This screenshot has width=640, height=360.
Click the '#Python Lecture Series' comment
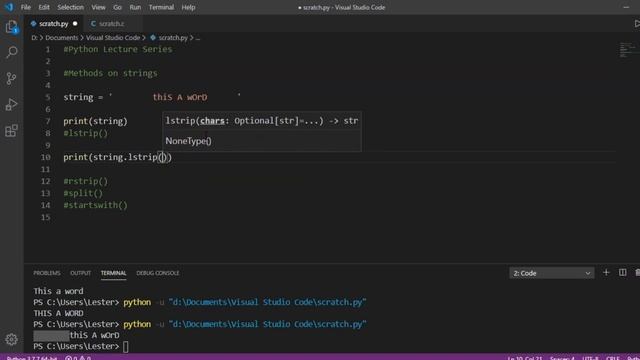(118, 49)
